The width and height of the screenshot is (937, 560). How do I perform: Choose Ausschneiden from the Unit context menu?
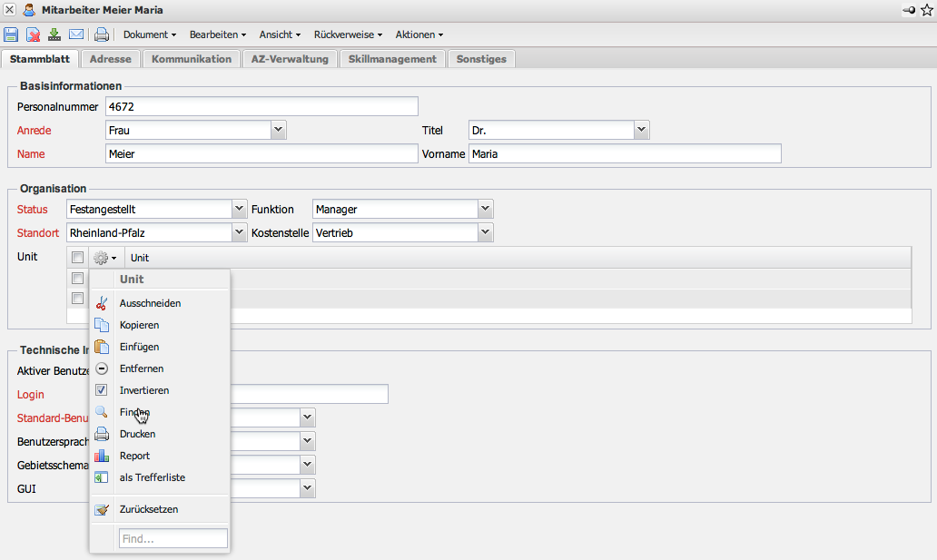pos(150,303)
